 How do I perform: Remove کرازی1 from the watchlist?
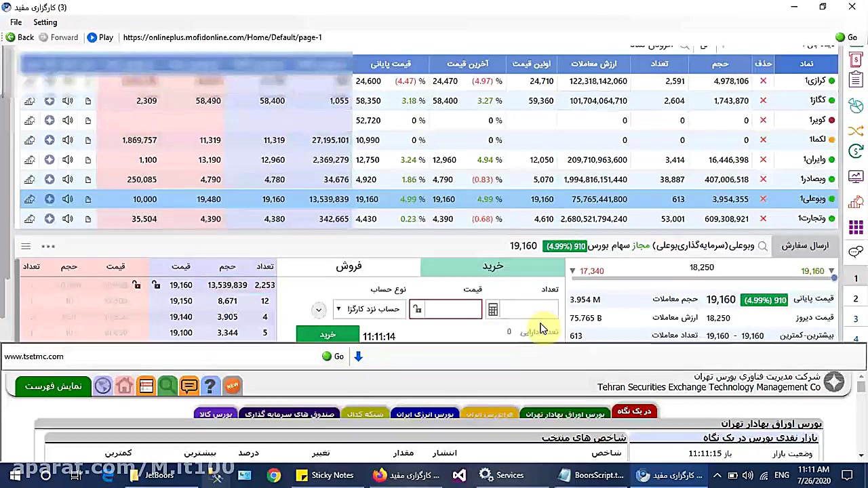(x=763, y=81)
